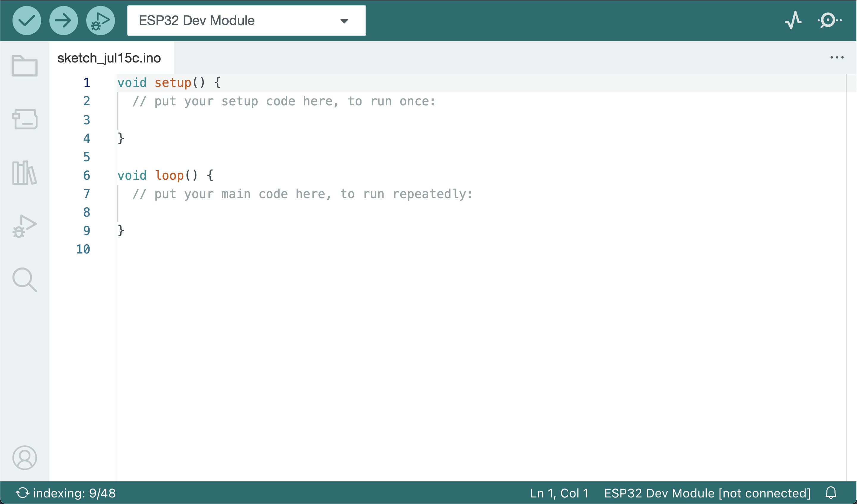Click the dropdown arrow of board selector
The height and width of the screenshot is (504, 857).
pos(344,21)
